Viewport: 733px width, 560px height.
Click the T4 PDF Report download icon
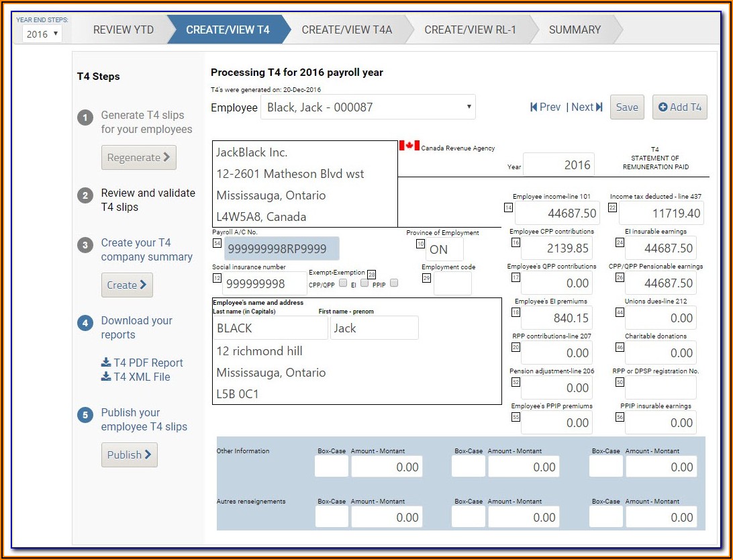[x=106, y=363]
